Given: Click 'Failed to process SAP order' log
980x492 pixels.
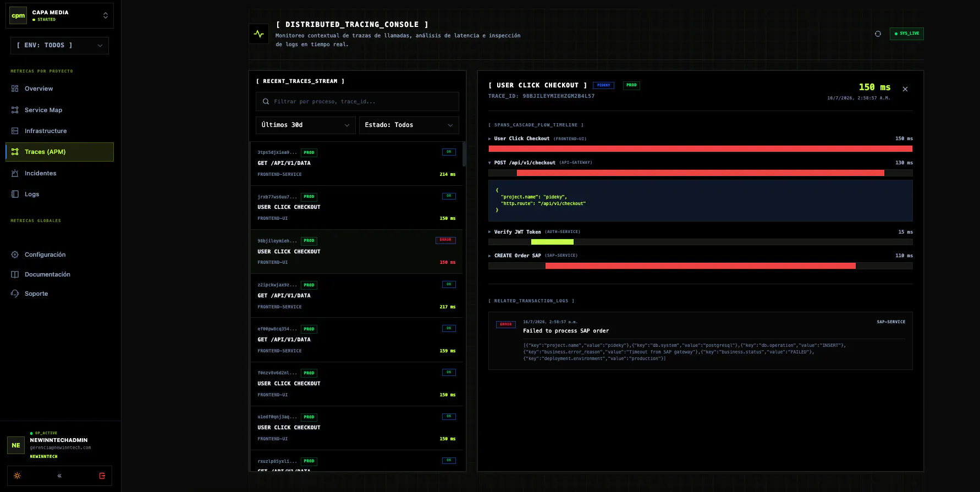Looking at the screenshot, I should coord(566,331).
